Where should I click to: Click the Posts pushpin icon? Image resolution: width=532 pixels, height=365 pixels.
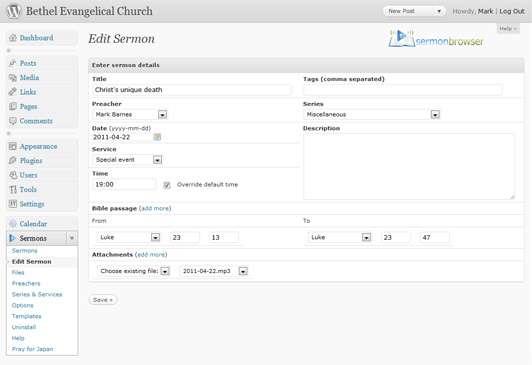[13, 63]
